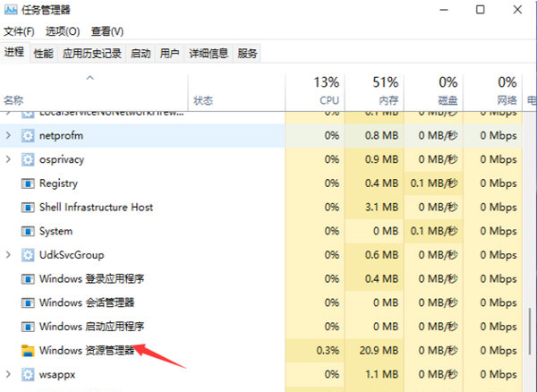
Task: Click the UdkSvcGroup gear icon
Action: pyautogui.click(x=28, y=255)
